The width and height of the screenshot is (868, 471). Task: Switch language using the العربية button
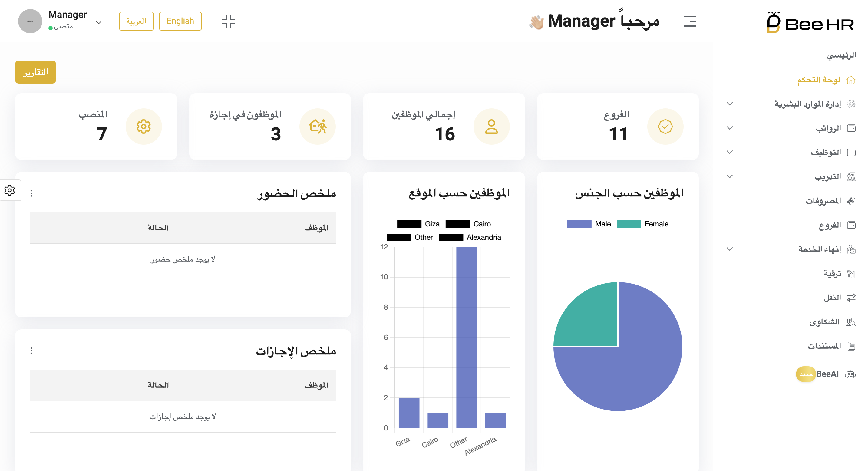point(136,21)
